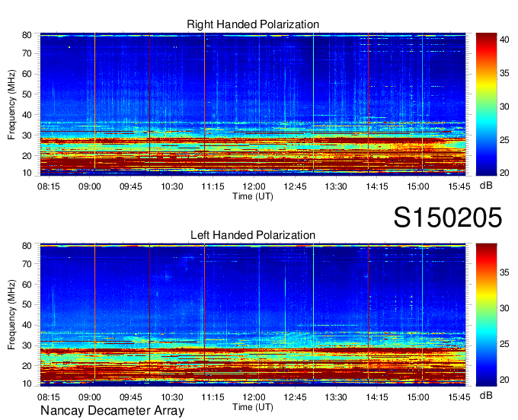Screen dimensions: 518x420
Task: Click the Right Handed Polarization color bar
Action: [x=486, y=104]
